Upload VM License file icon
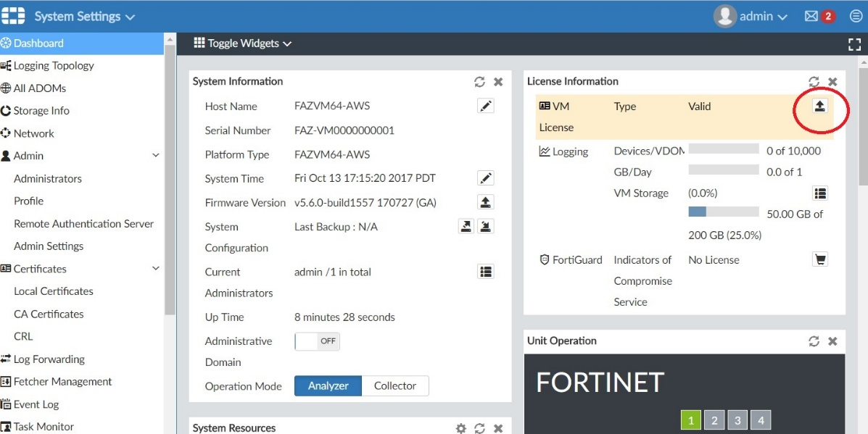The height and width of the screenshot is (434, 868). point(819,107)
